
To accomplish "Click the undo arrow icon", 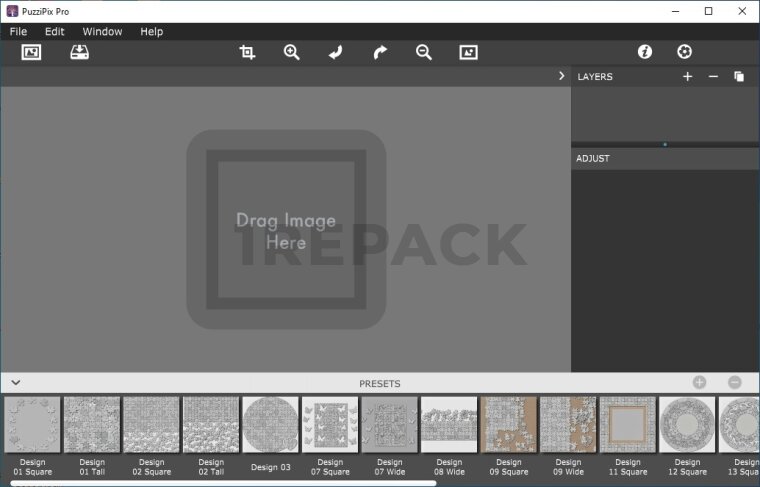I will click(x=336, y=52).
